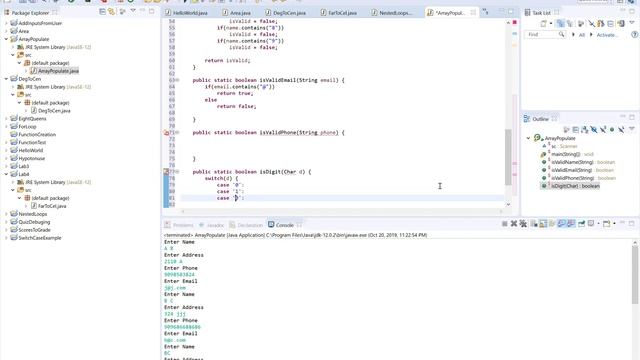
Task: Collapse the DegToCen project node
Action: (6, 79)
